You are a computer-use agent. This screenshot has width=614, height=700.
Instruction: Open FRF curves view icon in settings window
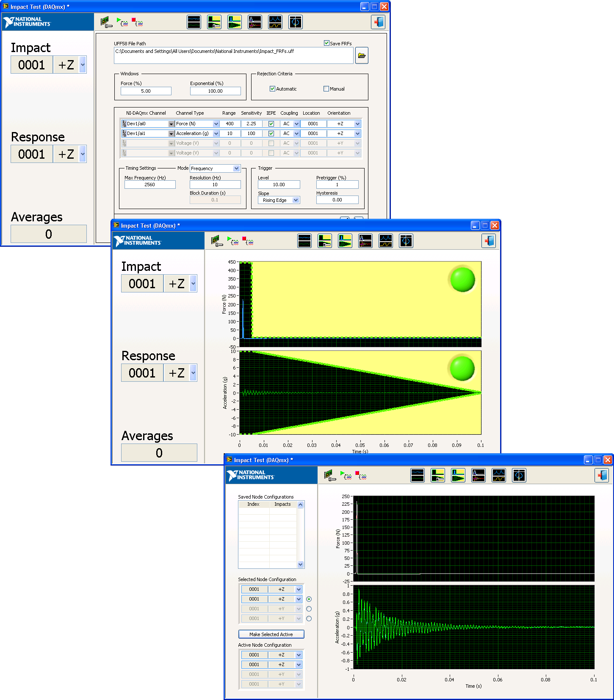point(275,22)
